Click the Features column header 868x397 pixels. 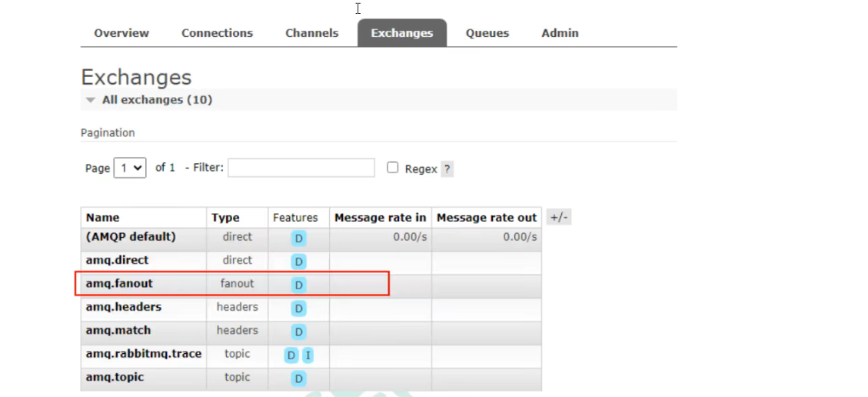[x=295, y=219]
